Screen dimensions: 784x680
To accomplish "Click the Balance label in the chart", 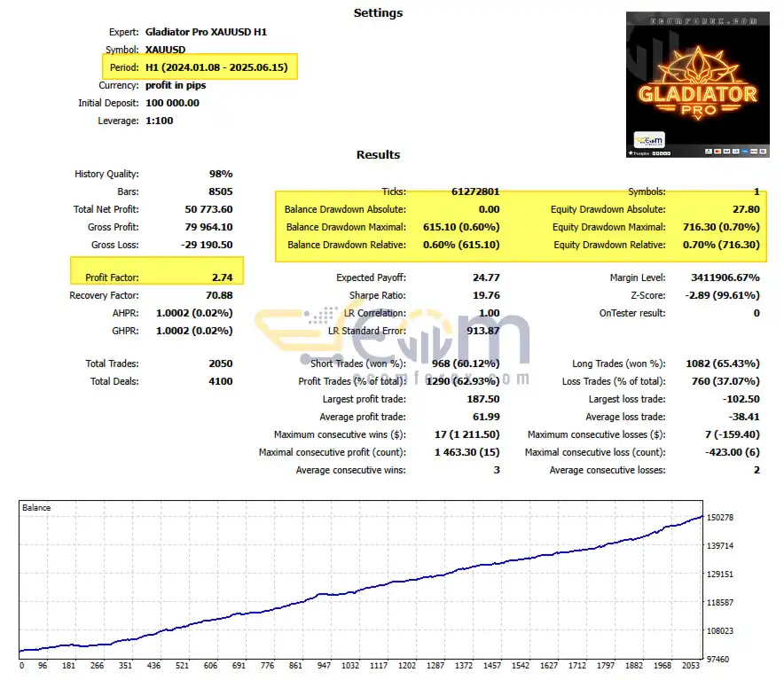I will (36, 507).
